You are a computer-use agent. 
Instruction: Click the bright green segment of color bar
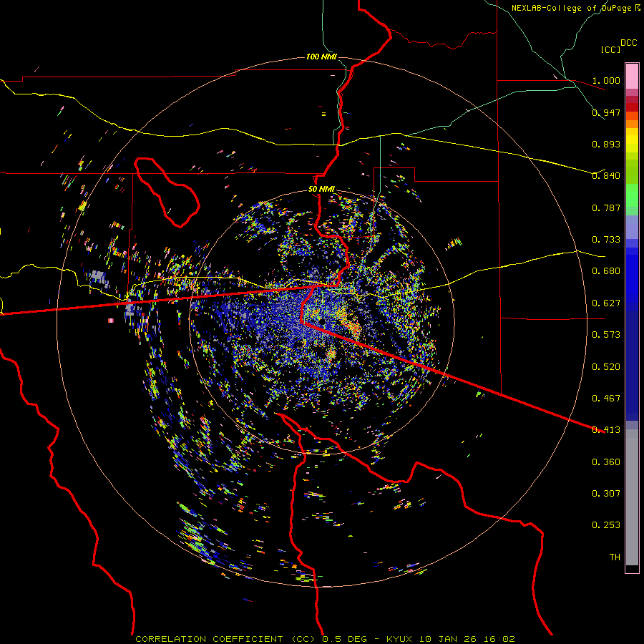(x=632, y=195)
